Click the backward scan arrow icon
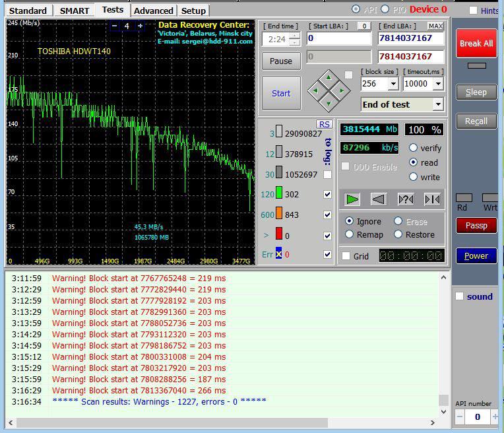504x433 pixels. 379,199
